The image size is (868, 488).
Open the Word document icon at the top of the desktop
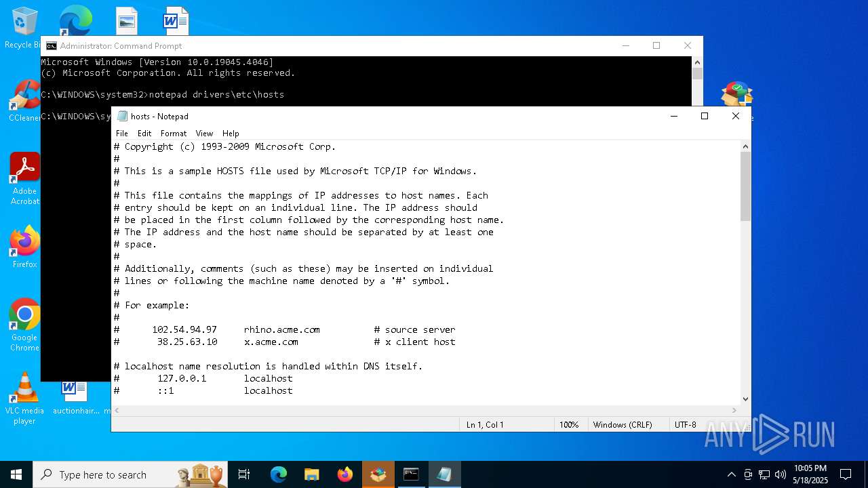176,21
